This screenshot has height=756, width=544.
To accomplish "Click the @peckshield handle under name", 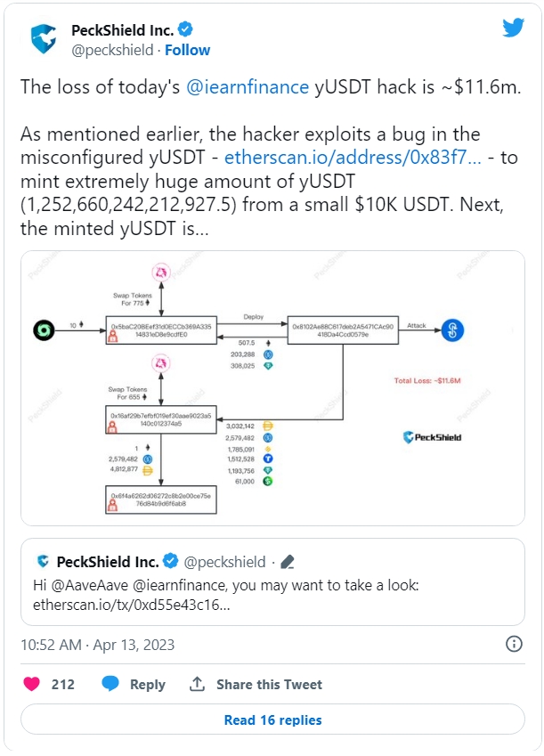I will coord(112,50).
